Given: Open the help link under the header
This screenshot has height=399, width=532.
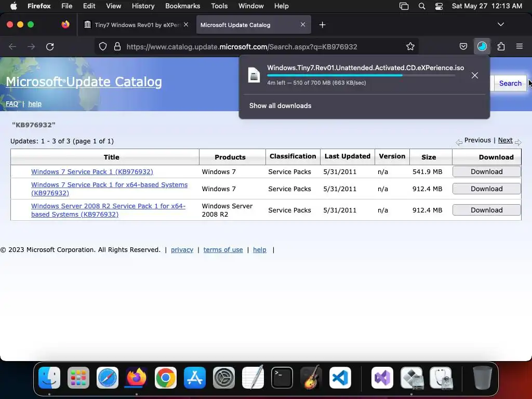Looking at the screenshot, I should 35,104.
